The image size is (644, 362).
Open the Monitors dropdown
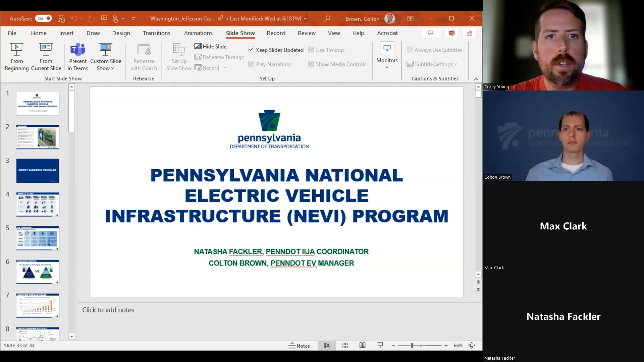[x=387, y=56]
